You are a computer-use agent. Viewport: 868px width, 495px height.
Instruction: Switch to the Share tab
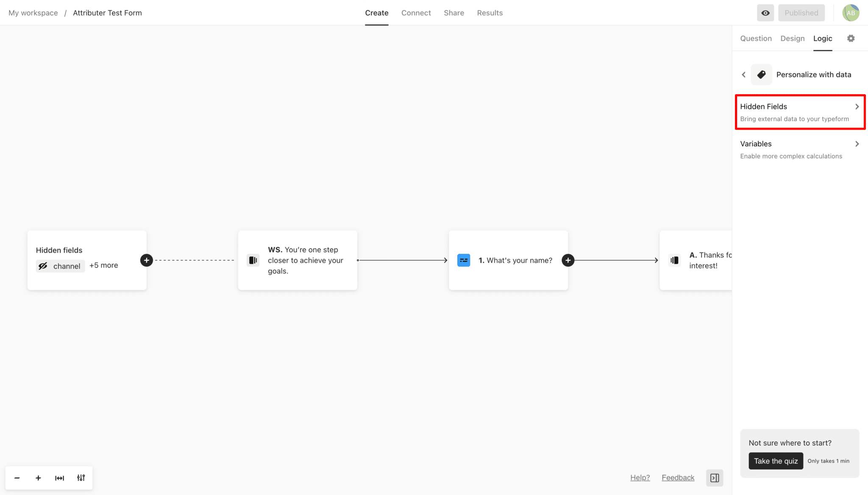pyautogui.click(x=454, y=13)
